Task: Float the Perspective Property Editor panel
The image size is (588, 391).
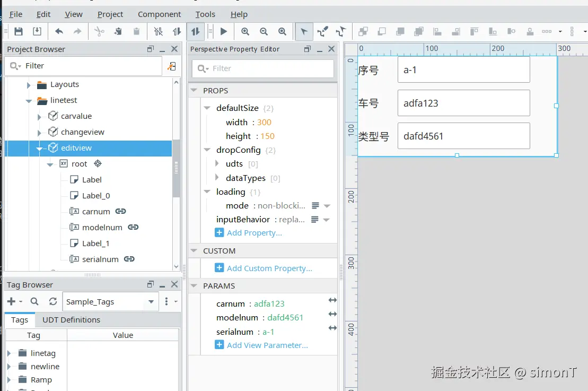Action: coord(308,49)
